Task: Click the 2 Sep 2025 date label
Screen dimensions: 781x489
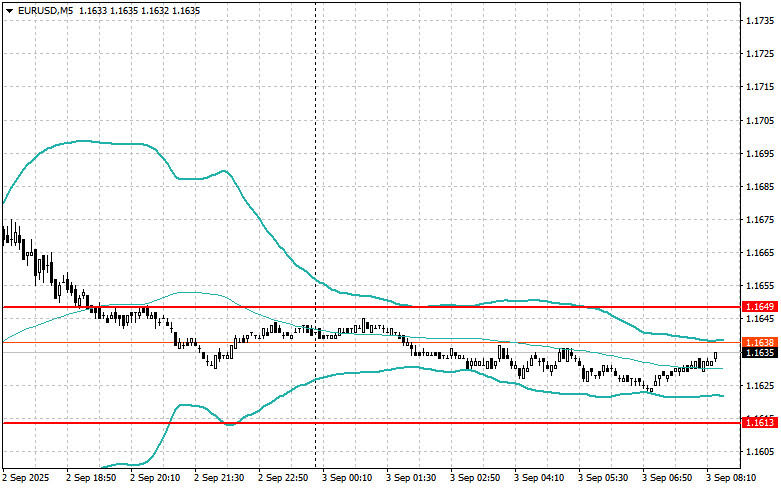Action: click(x=26, y=478)
